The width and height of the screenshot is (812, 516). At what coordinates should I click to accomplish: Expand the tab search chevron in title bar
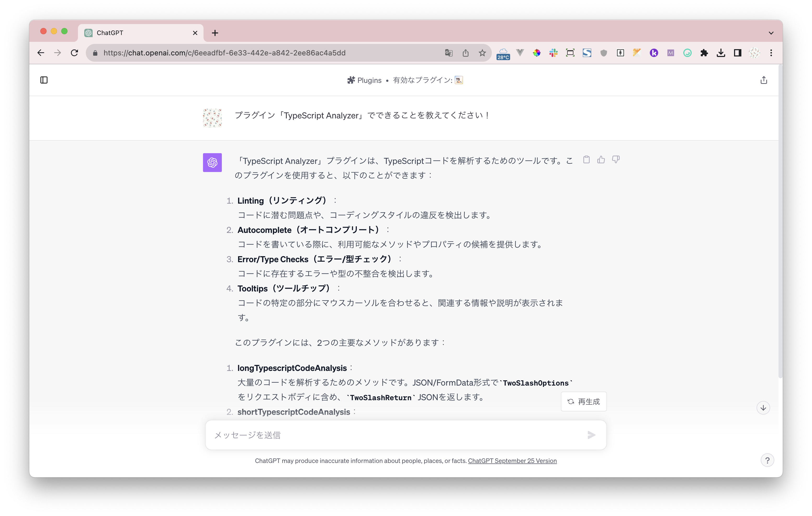click(x=771, y=33)
